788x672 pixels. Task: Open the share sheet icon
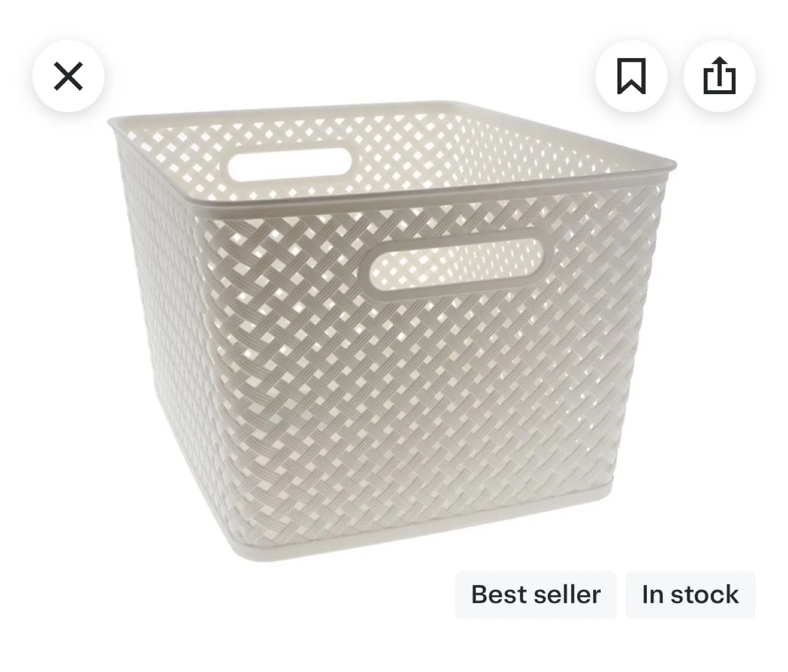click(x=719, y=76)
